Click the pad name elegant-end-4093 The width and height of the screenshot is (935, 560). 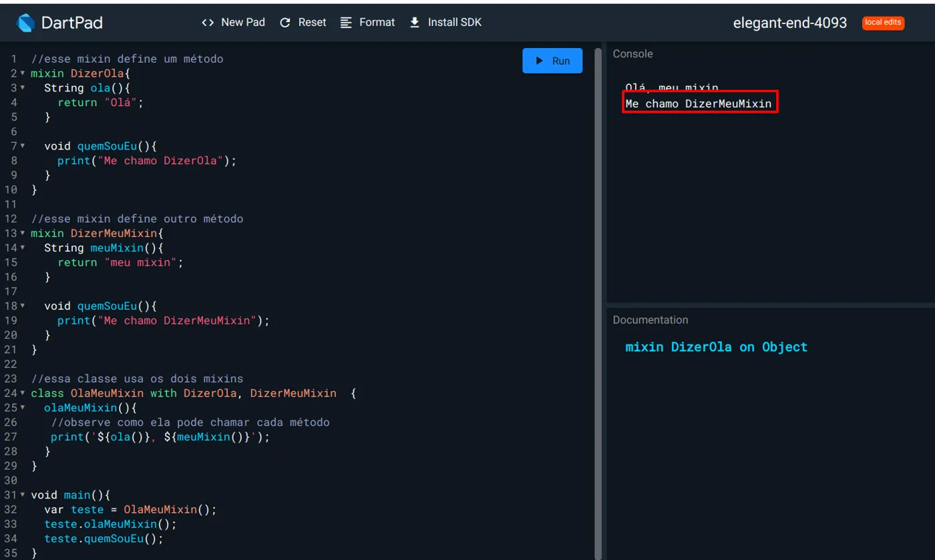click(x=790, y=23)
